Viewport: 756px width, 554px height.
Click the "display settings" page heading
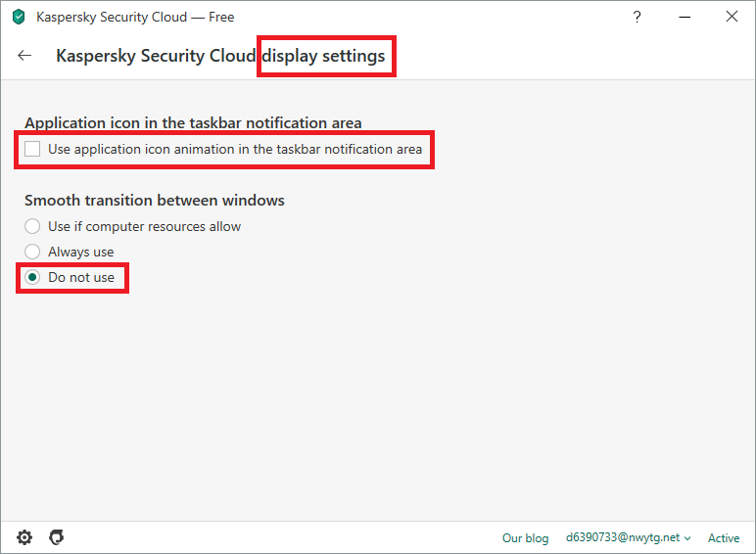click(x=326, y=56)
